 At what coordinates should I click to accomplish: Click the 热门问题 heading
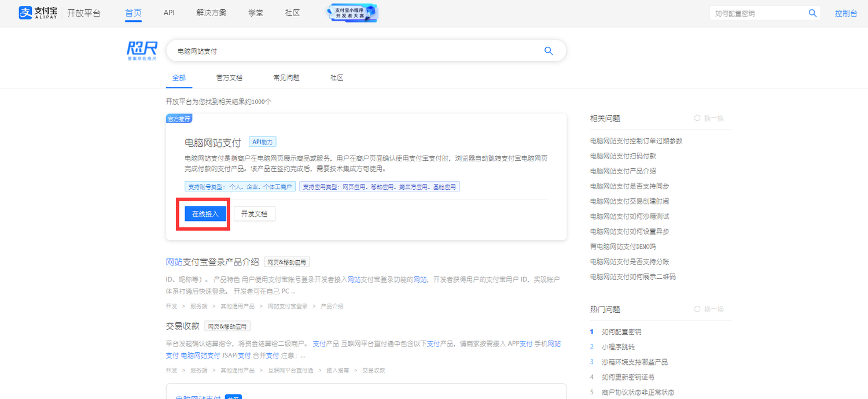(605, 309)
